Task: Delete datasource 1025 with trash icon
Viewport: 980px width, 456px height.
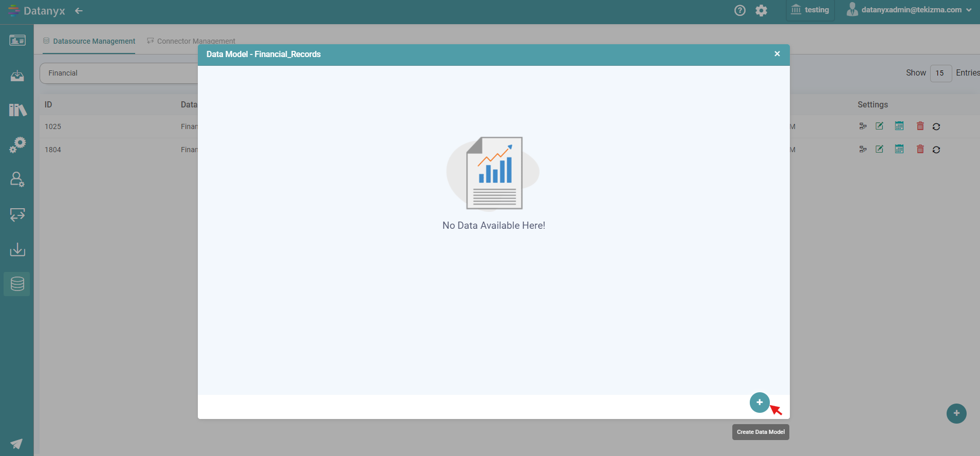Action: pyautogui.click(x=920, y=126)
